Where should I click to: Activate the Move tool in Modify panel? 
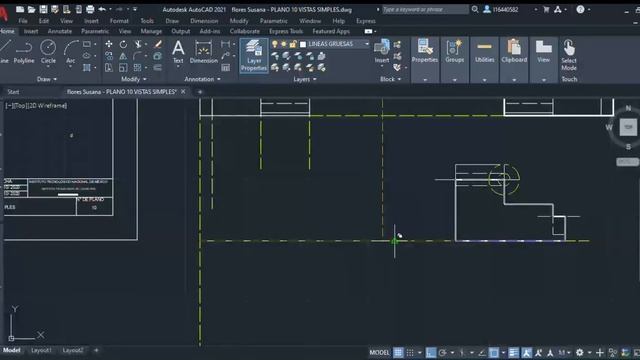pos(109,44)
